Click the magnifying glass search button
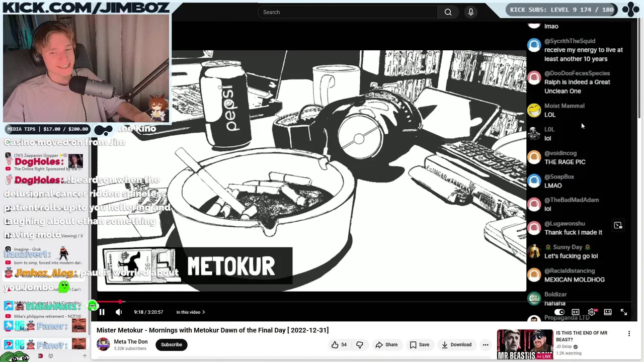Viewport: 644px width, 362px height. [x=448, y=12]
